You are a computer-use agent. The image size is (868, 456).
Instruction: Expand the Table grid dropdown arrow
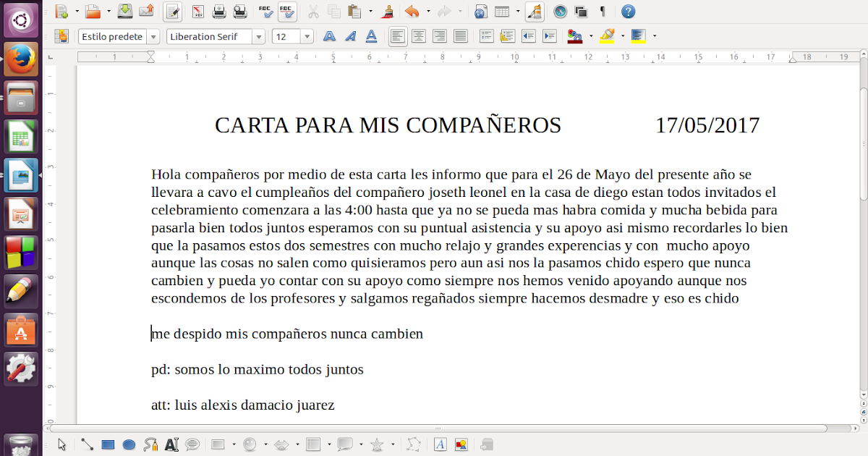tap(518, 12)
